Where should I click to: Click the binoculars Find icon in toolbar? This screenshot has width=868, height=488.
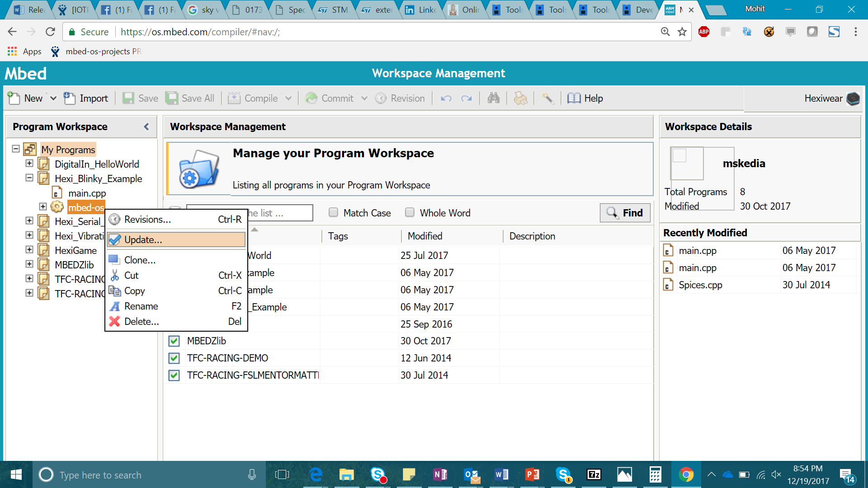(x=494, y=98)
